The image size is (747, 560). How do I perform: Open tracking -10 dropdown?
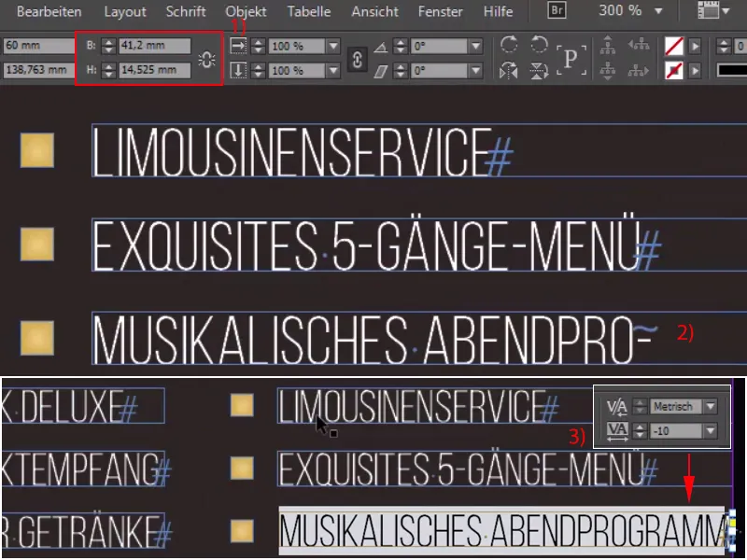coord(711,431)
